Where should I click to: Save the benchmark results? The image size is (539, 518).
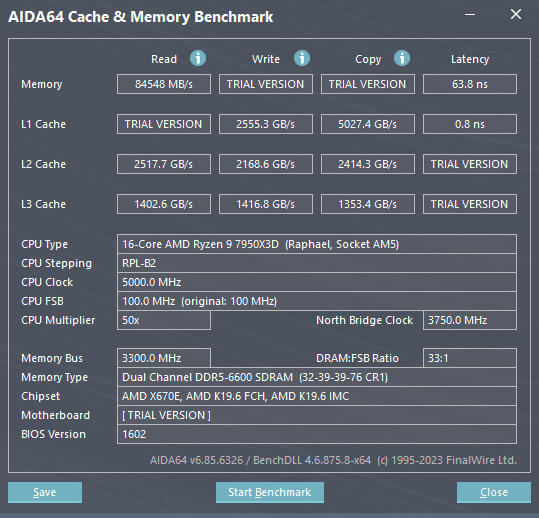[x=45, y=492]
